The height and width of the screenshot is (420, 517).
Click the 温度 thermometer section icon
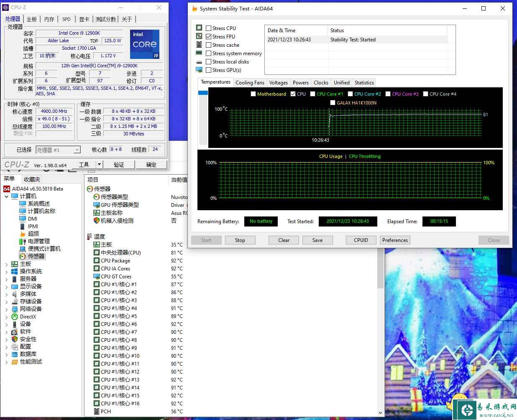[90, 237]
